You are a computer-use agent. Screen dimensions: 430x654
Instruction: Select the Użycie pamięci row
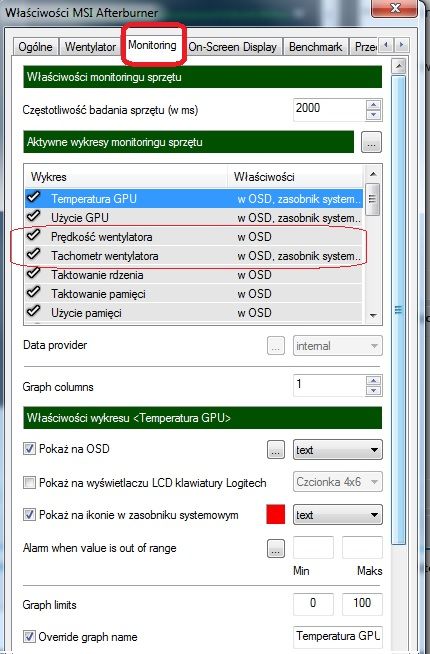[194, 313]
